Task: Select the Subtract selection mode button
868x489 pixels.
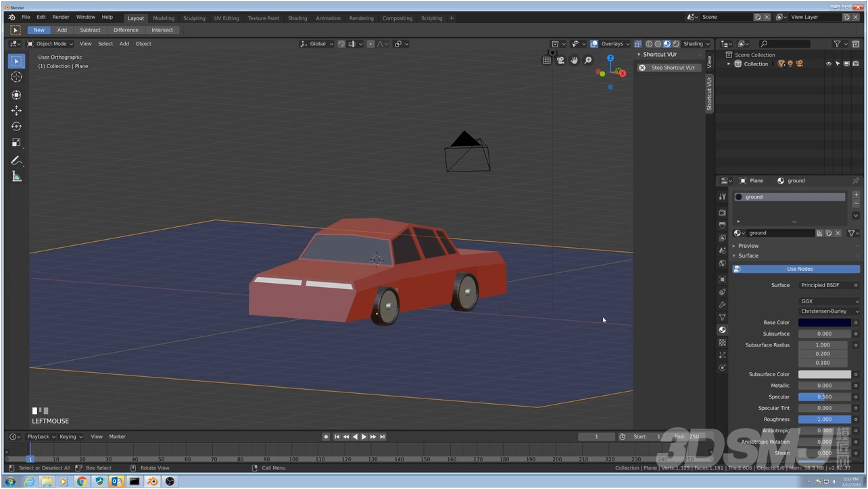Action: 90,30
